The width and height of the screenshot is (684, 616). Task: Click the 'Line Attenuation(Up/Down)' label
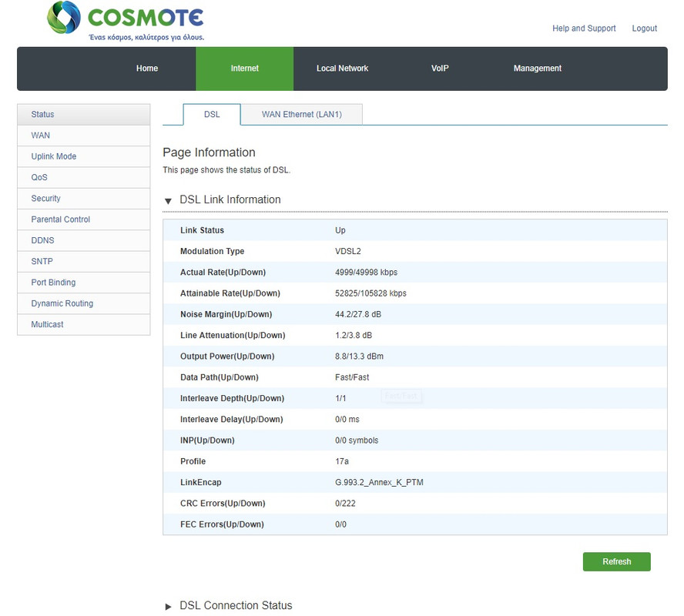pyautogui.click(x=233, y=335)
